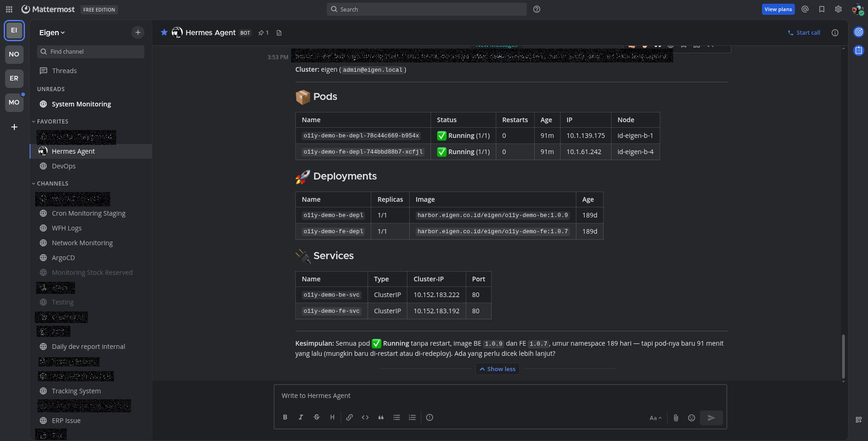
Task: Open the emoji picker
Action: tap(692, 418)
